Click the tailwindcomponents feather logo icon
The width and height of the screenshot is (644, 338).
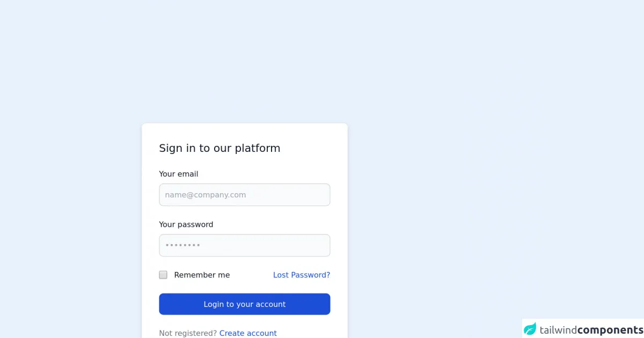[x=530, y=329]
